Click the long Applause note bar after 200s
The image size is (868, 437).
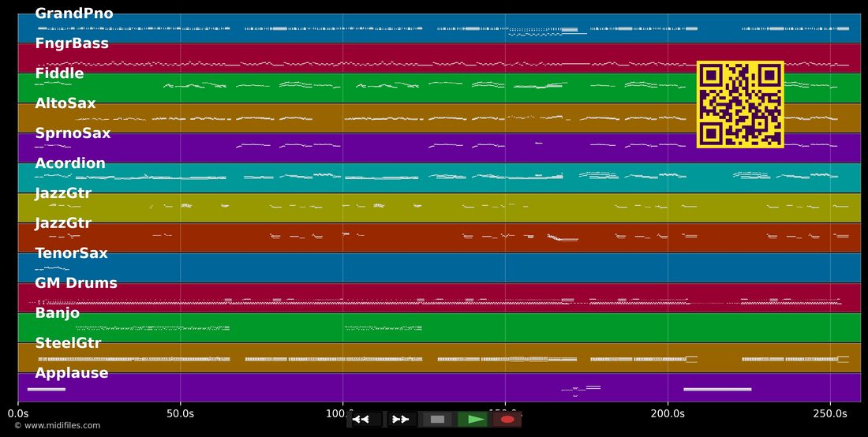(x=717, y=390)
